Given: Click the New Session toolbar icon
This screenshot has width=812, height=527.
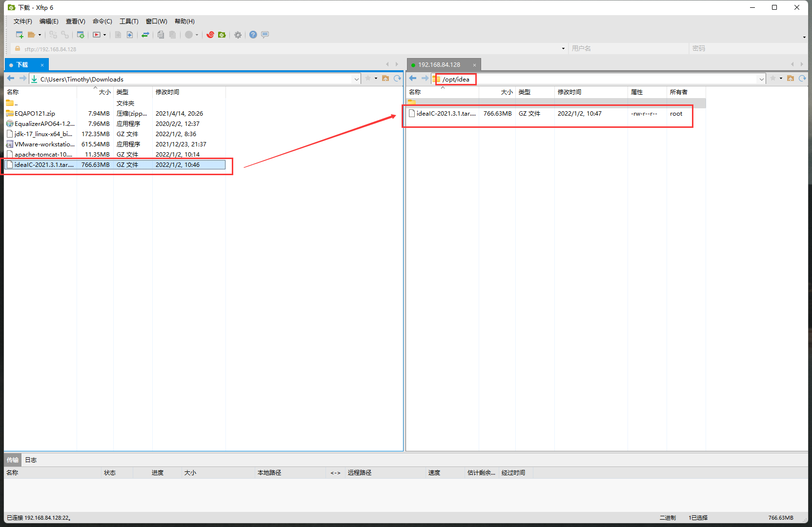Looking at the screenshot, I should [20, 35].
